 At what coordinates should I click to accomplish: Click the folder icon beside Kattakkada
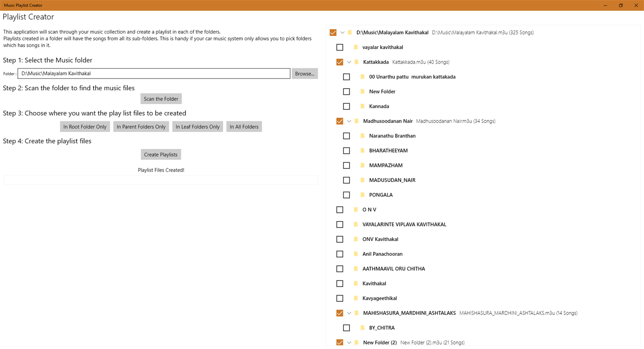click(x=356, y=62)
